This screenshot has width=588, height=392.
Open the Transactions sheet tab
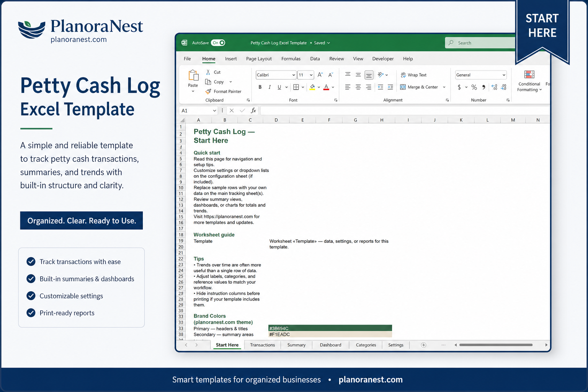coord(263,345)
